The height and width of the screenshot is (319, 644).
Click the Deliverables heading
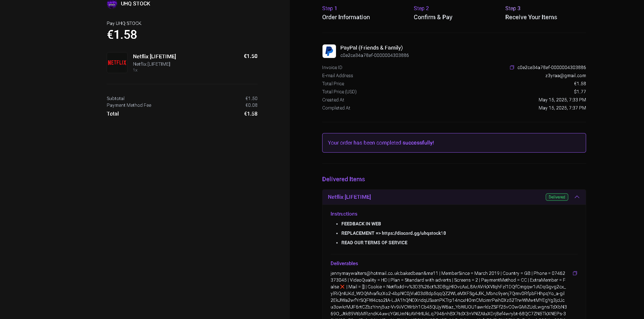pyautogui.click(x=344, y=263)
